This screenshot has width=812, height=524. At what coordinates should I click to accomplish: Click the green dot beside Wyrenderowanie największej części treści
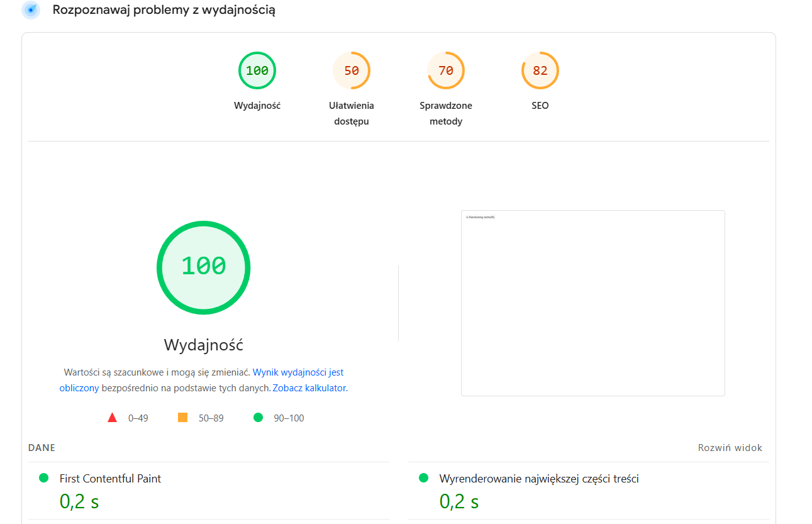click(424, 478)
